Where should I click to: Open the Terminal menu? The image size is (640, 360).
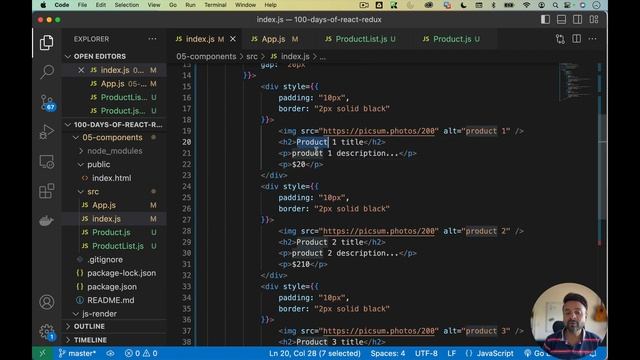(x=215, y=5)
